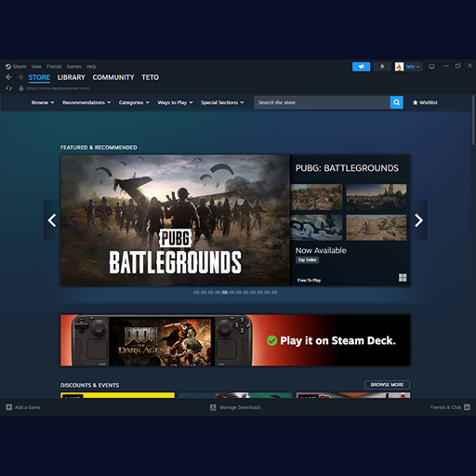Select the last carousel page dot
This screenshot has height=476, width=476.
(274, 292)
